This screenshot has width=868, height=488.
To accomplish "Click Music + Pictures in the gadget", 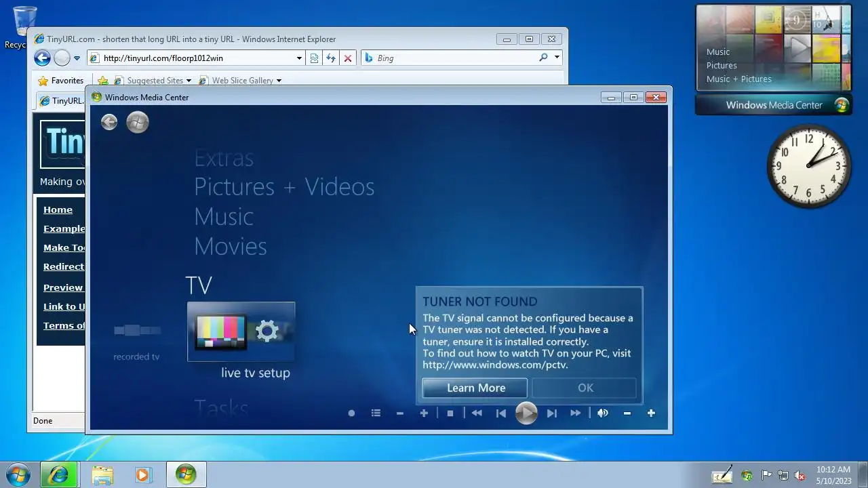I will tap(739, 79).
